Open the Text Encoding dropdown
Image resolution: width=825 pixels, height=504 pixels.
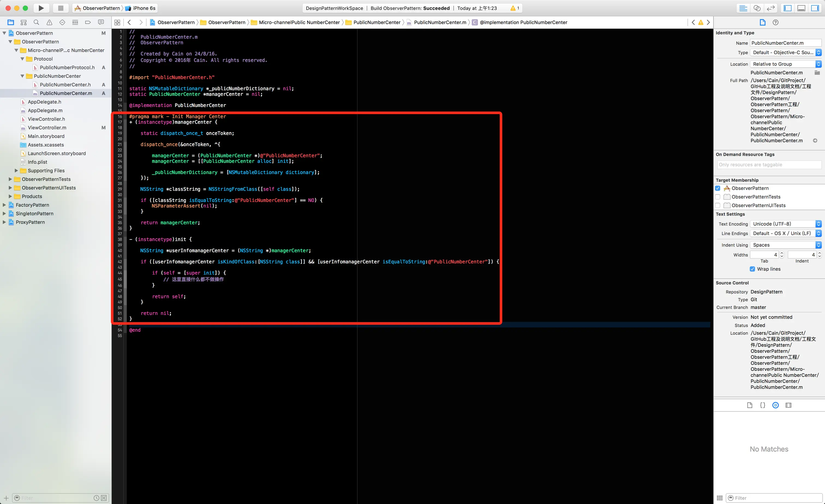click(x=785, y=224)
